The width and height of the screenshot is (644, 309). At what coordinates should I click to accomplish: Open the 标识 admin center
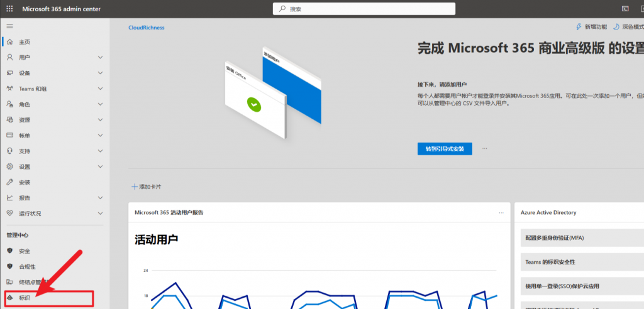tap(25, 298)
